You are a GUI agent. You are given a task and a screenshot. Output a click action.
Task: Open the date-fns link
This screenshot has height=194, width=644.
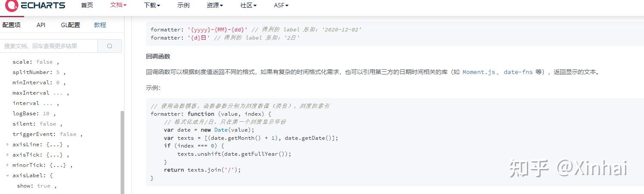(x=518, y=72)
